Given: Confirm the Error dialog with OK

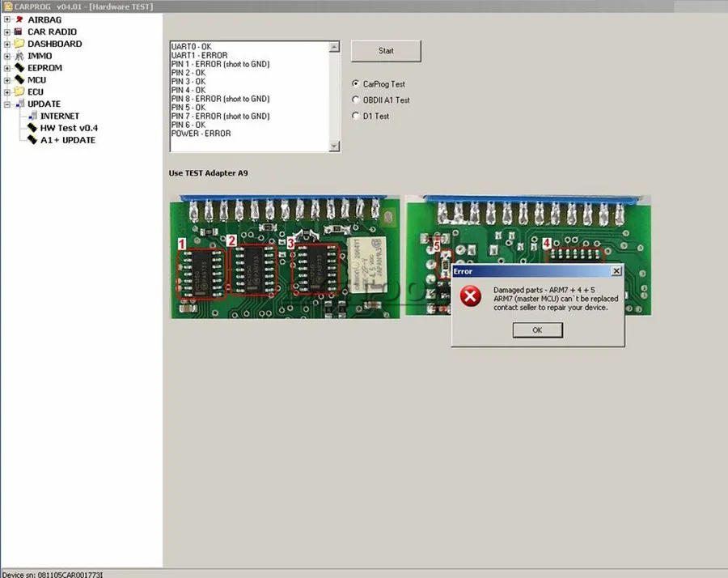Looking at the screenshot, I should [x=537, y=330].
